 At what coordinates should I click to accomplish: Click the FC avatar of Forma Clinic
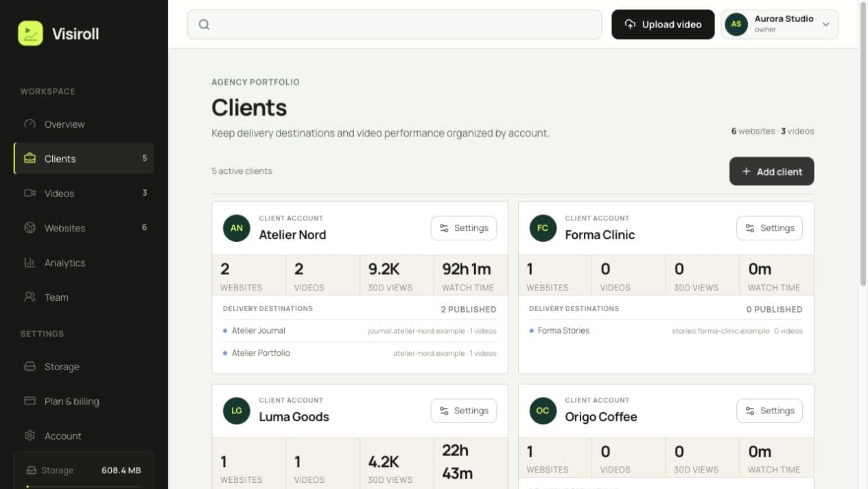pyautogui.click(x=543, y=228)
